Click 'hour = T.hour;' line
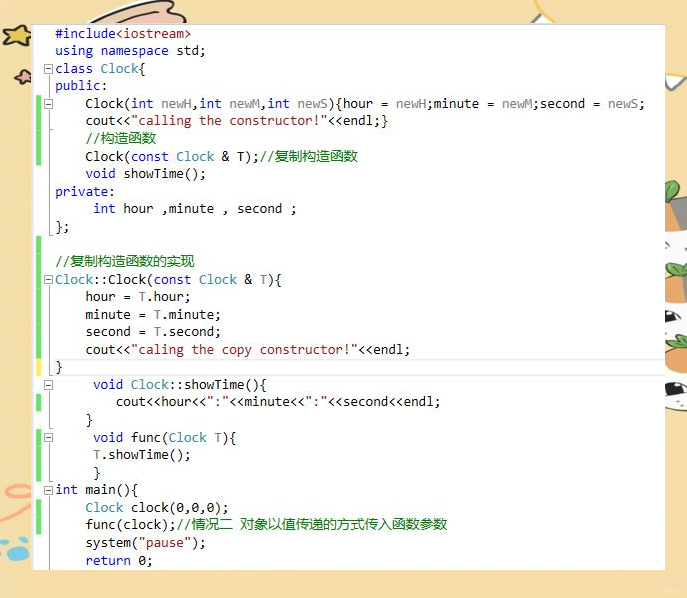Viewport: 687px width, 598px height. (138, 297)
